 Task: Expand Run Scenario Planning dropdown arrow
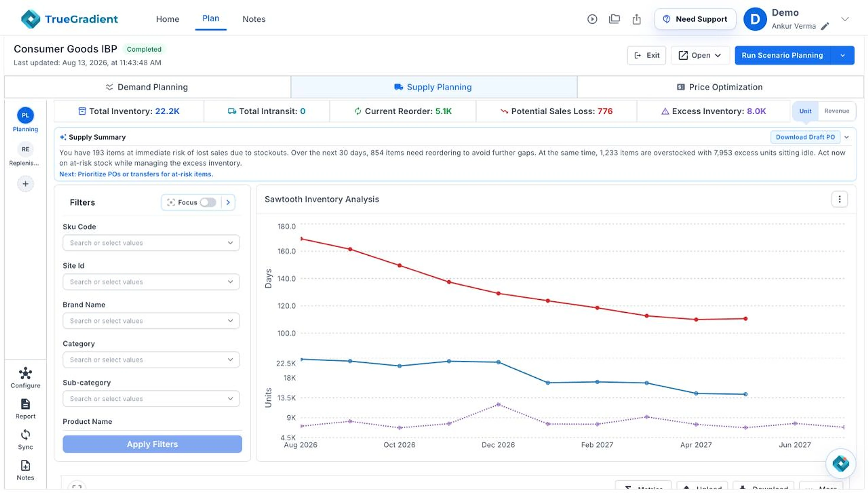(842, 55)
